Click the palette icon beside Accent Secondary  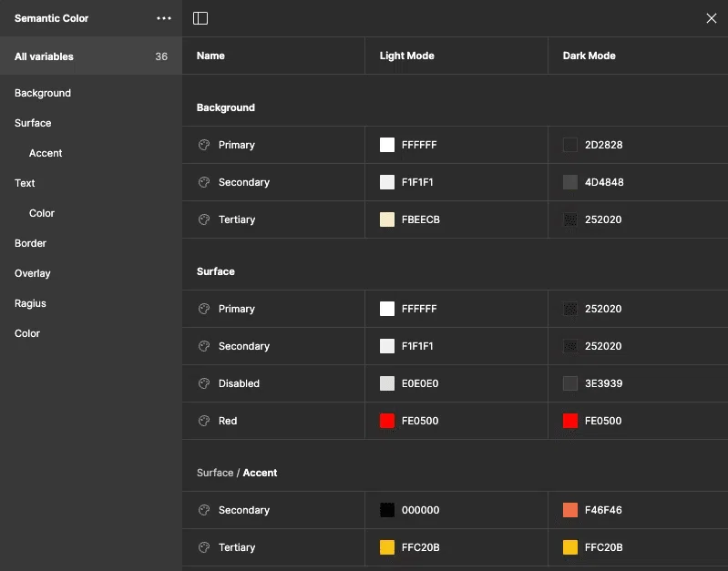[x=204, y=510]
